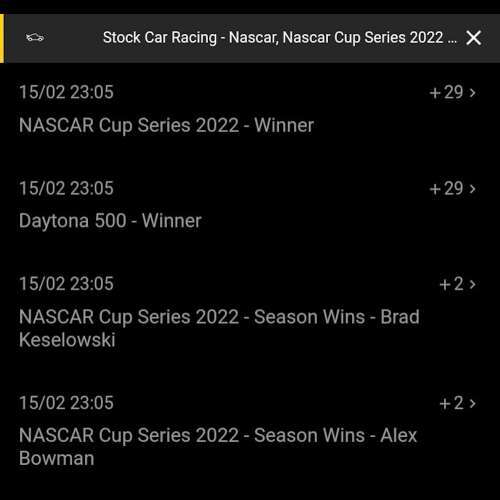The image size is (500, 500).
Task: Click the date above Brad Keselowski Season Wins
Action: [x=66, y=284]
